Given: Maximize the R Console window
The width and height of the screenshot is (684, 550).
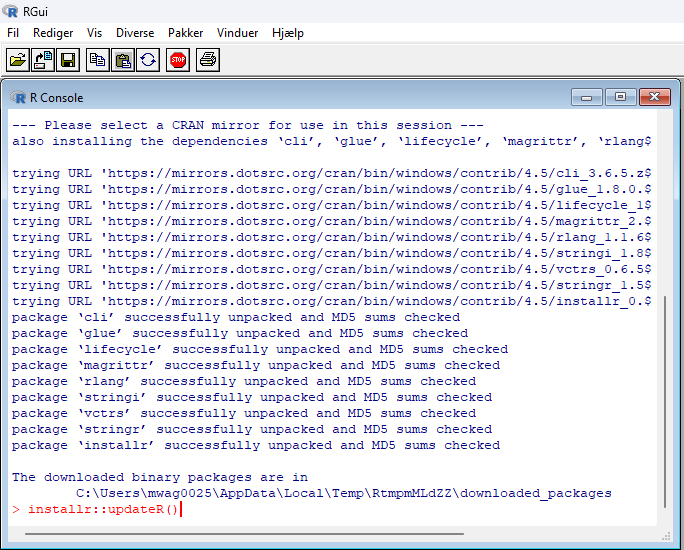Looking at the screenshot, I should [x=621, y=97].
